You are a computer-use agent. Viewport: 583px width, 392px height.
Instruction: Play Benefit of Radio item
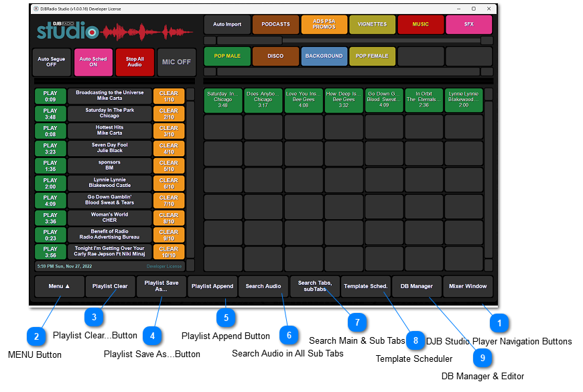[x=50, y=235]
